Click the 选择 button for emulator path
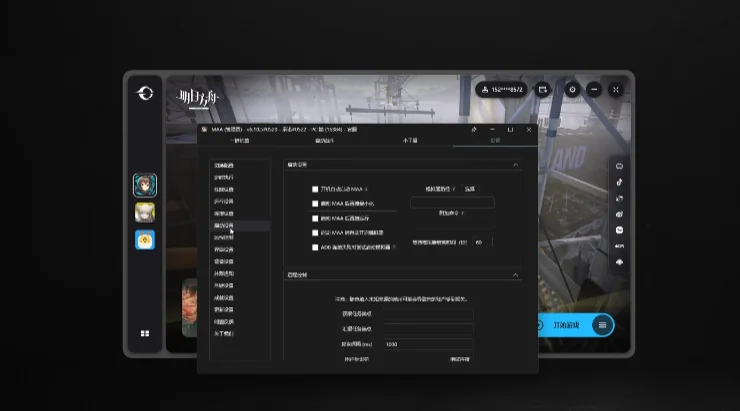The height and width of the screenshot is (411, 740). [470, 189]
